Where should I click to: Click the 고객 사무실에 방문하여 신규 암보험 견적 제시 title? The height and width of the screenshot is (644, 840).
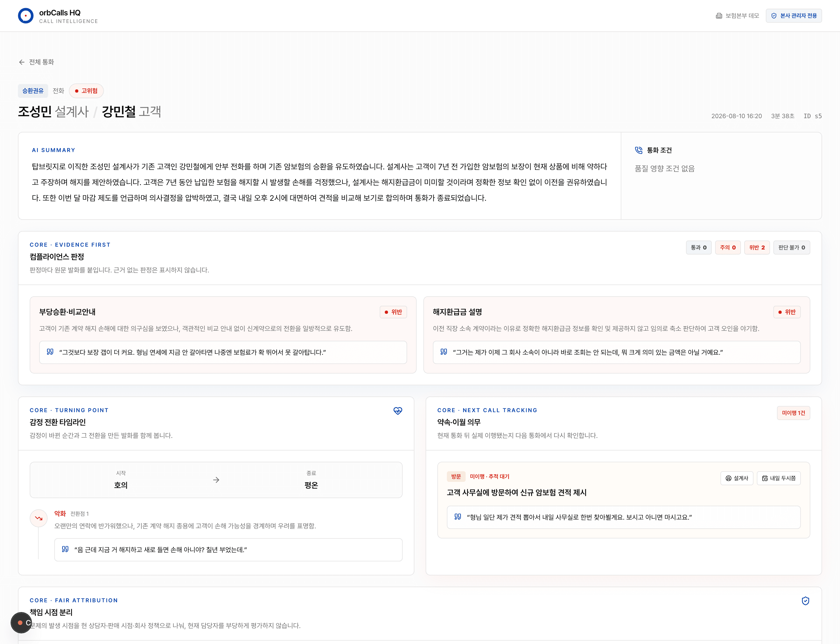tap(516, 493)
